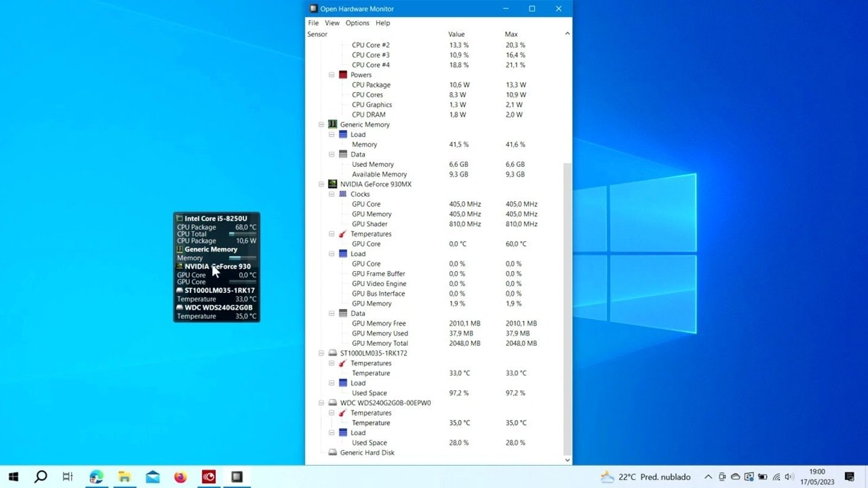Collapse the NVIDIA GeForce 930MX node
The width and height of the screenshot is (868, 488).
tap(321, 184)
